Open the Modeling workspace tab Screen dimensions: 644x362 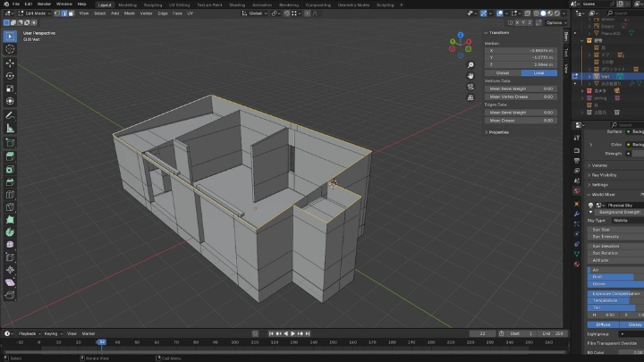[128, 4]
